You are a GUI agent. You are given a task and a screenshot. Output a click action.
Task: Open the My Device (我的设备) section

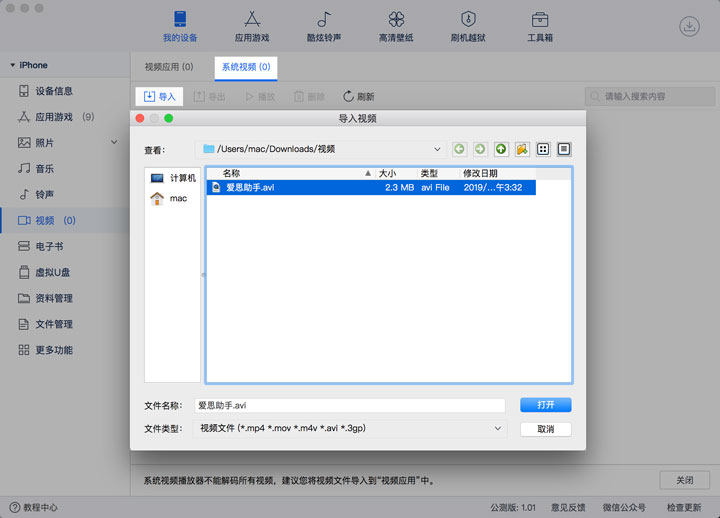tap(180, 27)
